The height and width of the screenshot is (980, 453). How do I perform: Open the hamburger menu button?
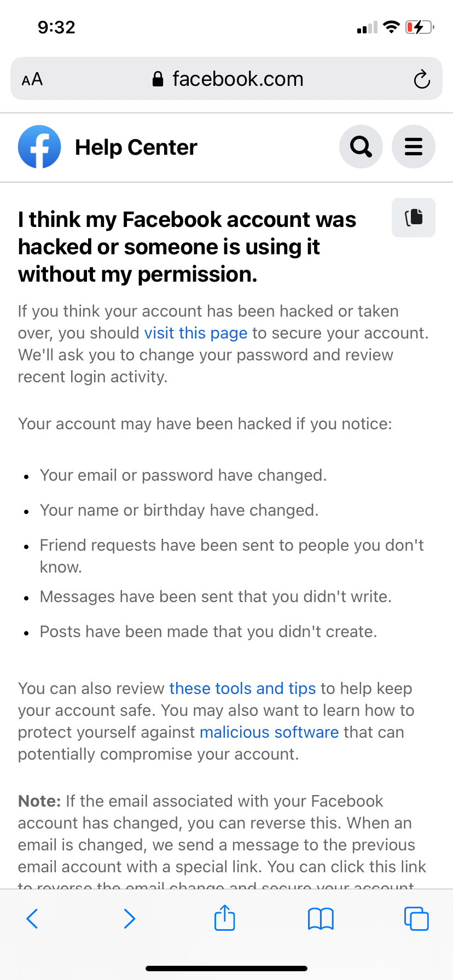pos(414,147)
